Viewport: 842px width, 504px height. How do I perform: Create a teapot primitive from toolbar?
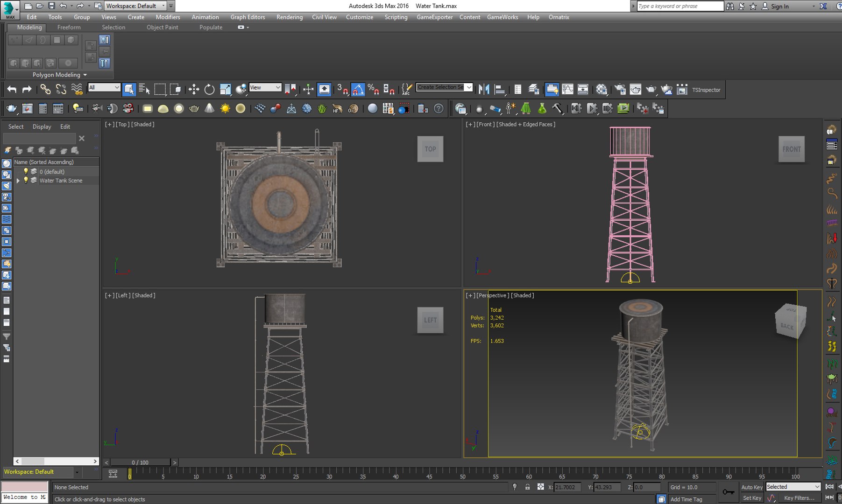click(x=194, y=109)
